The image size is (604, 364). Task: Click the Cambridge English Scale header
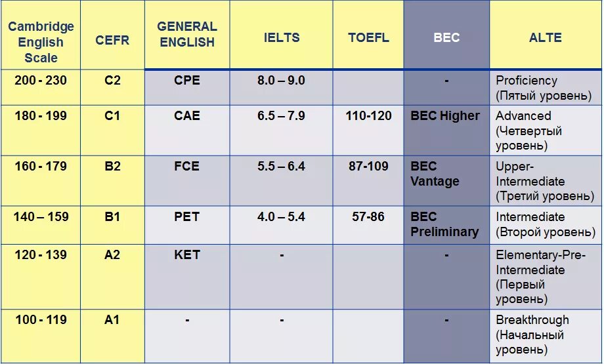[x=41, y=42]
